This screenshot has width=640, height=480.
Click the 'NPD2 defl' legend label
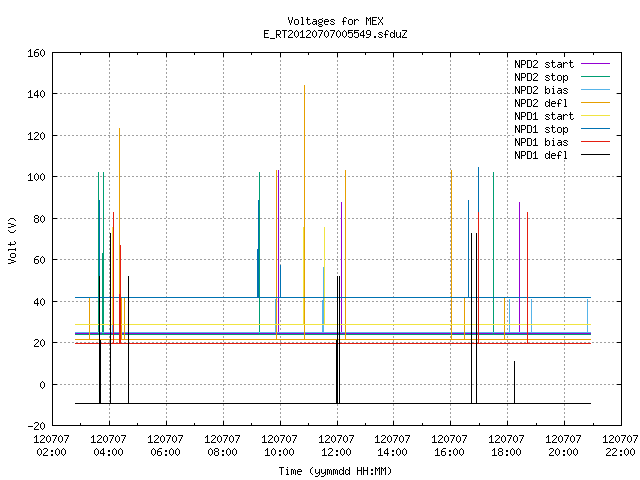541,103
